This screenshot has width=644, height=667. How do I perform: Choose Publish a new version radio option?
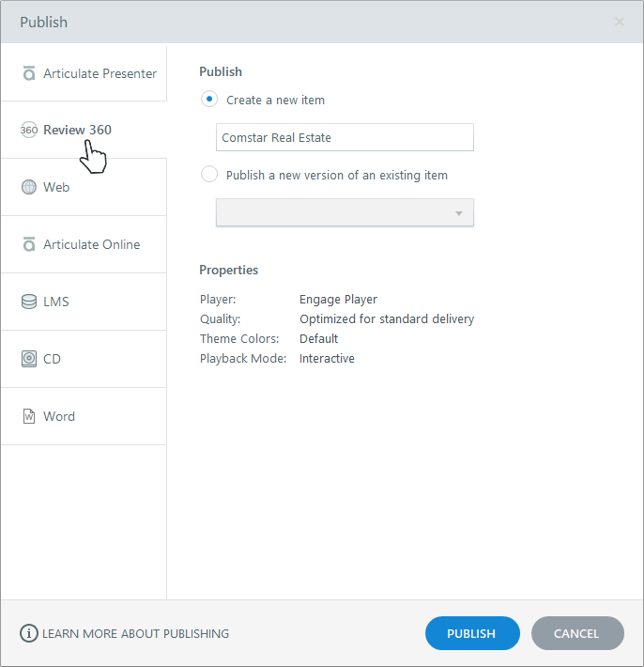(x=209, y=175)
